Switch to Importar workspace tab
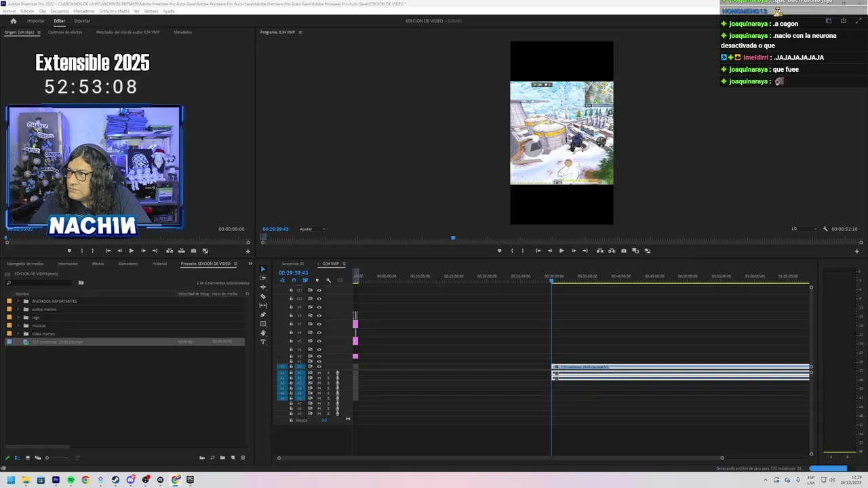This screenshot has height=488, width=868. pos(36,21)
